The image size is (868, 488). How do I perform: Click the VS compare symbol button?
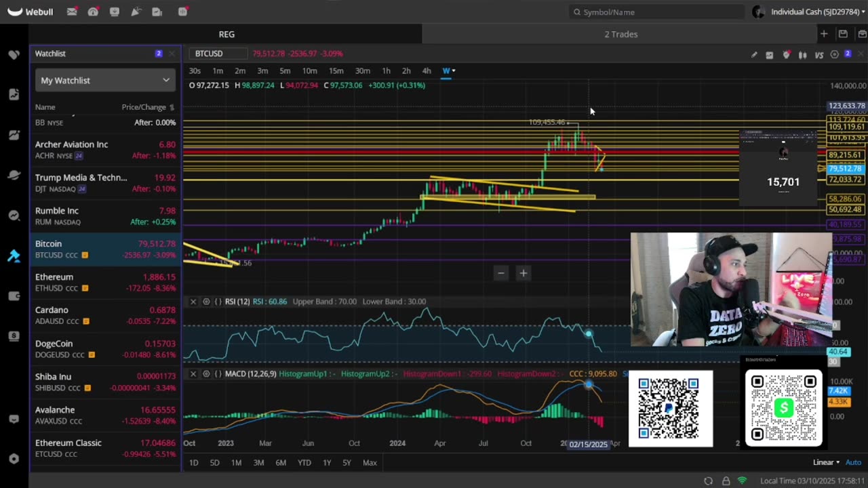pos(819,55)
